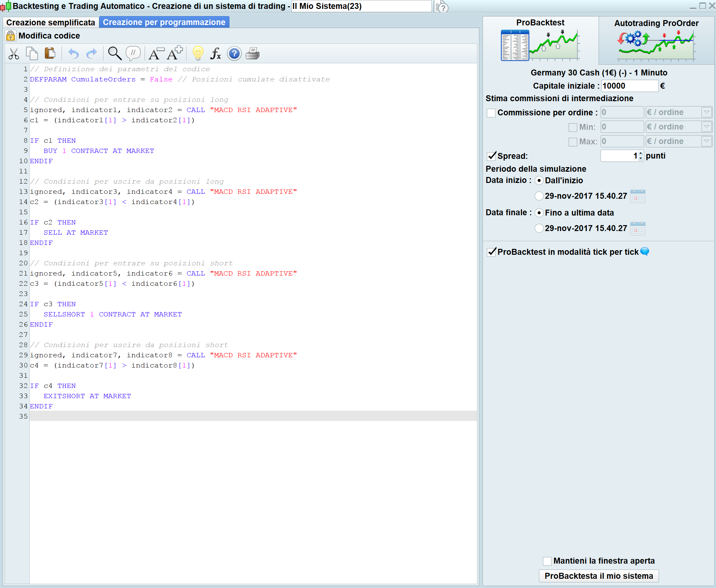Switch to Creazione semplificata tab
Screen dimensions: 716x588
pyautogui.click(x=51, y=22)
